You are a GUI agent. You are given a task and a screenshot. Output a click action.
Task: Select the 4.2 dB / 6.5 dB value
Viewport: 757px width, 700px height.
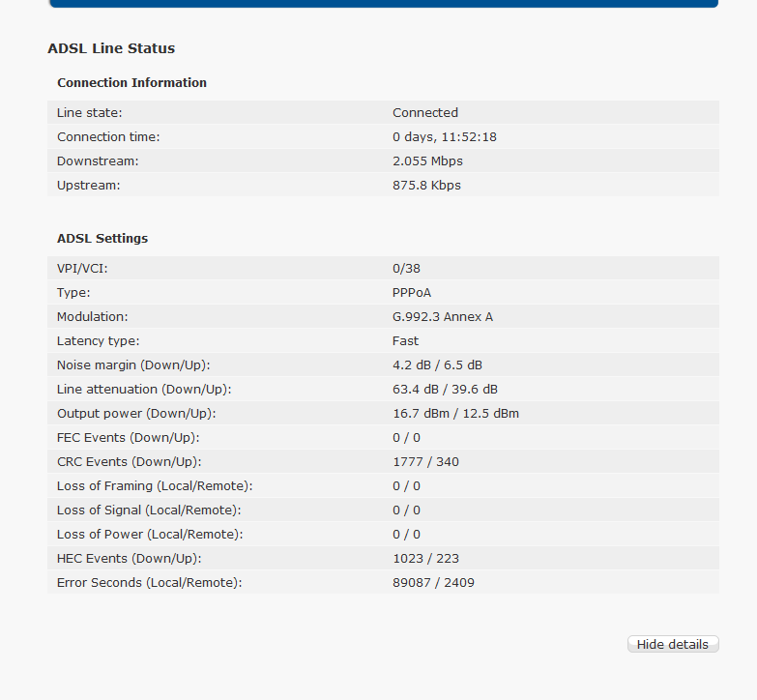coord(437,365)
